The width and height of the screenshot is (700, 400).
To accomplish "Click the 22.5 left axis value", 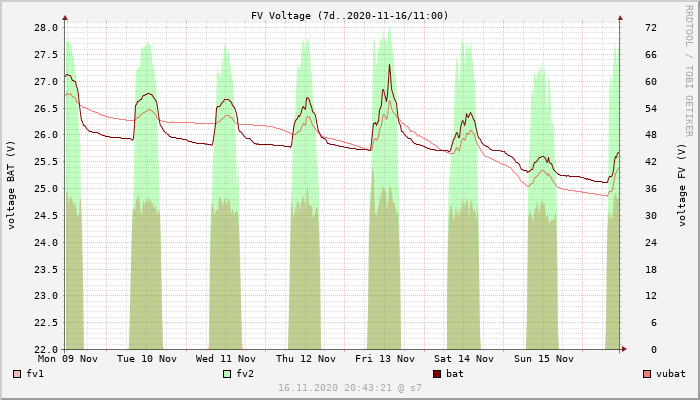I will 46,322.
